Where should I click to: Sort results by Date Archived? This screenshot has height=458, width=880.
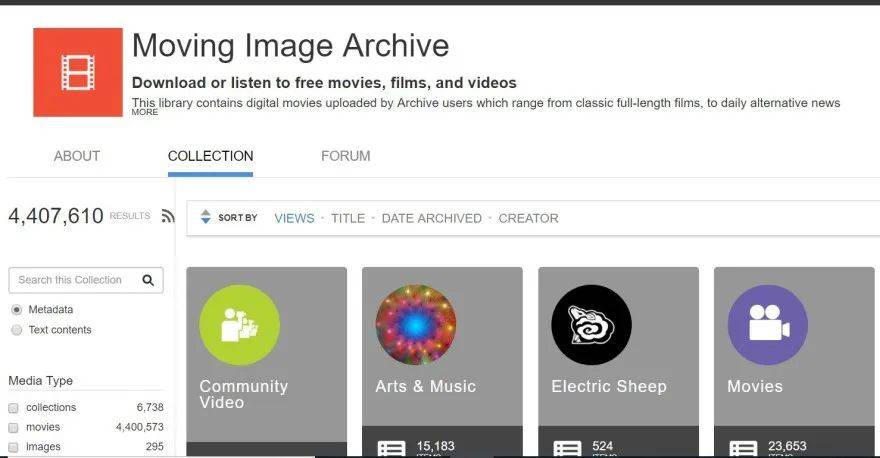432,218
